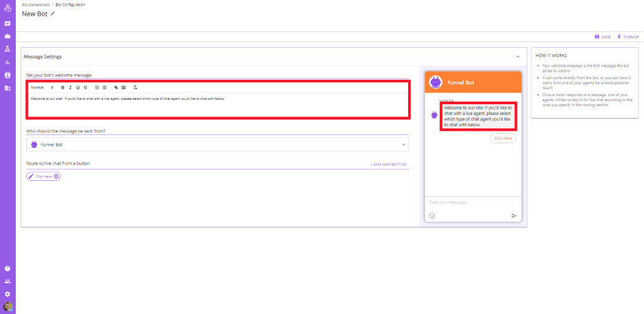Click the SAVE button

tap(602, 37)
